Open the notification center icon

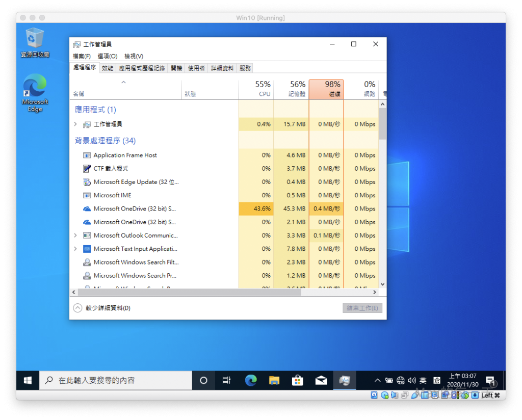(490, 380)
